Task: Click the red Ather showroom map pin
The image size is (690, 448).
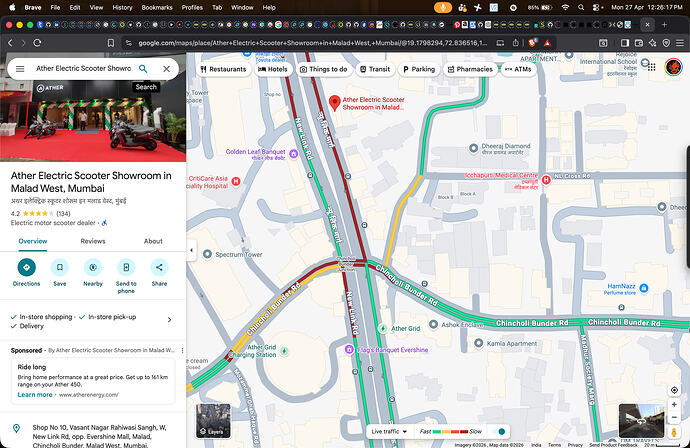Action: (334, 103)
